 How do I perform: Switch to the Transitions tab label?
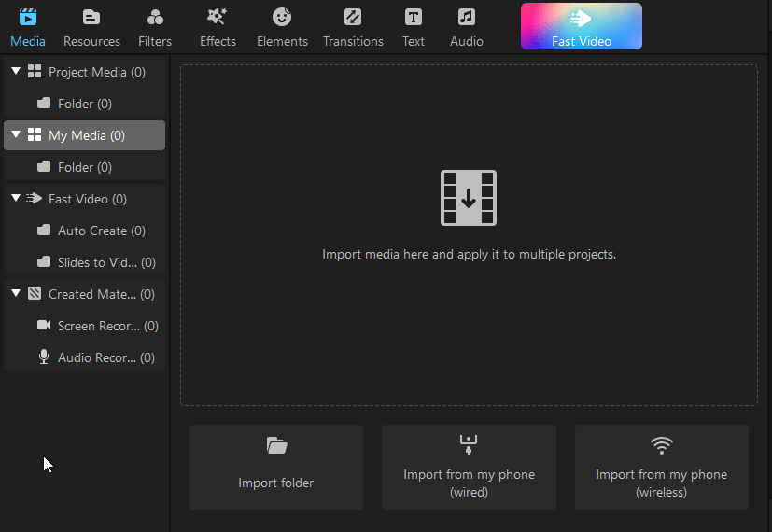click(x=353, y=41)
